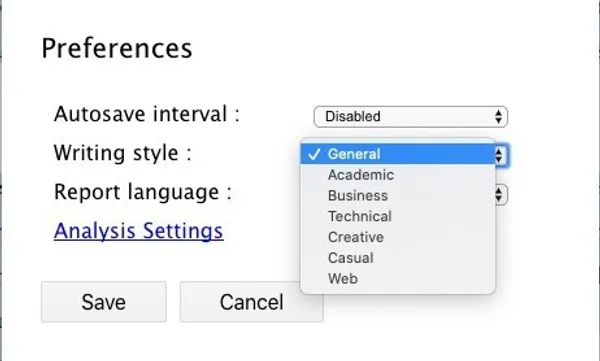
Task: Open the Analysis Settings link
Action: [x=139, y=231]
